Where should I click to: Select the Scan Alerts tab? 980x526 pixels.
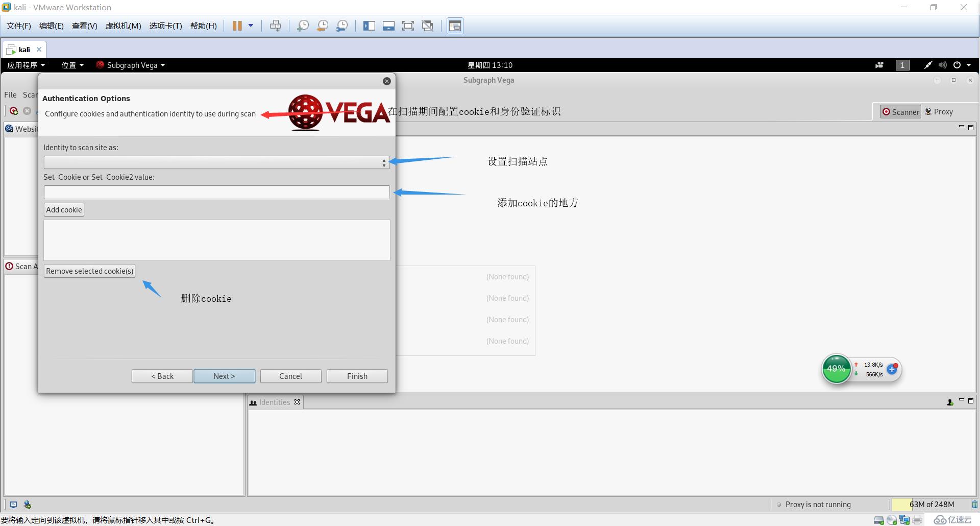(x=21, y=267)
